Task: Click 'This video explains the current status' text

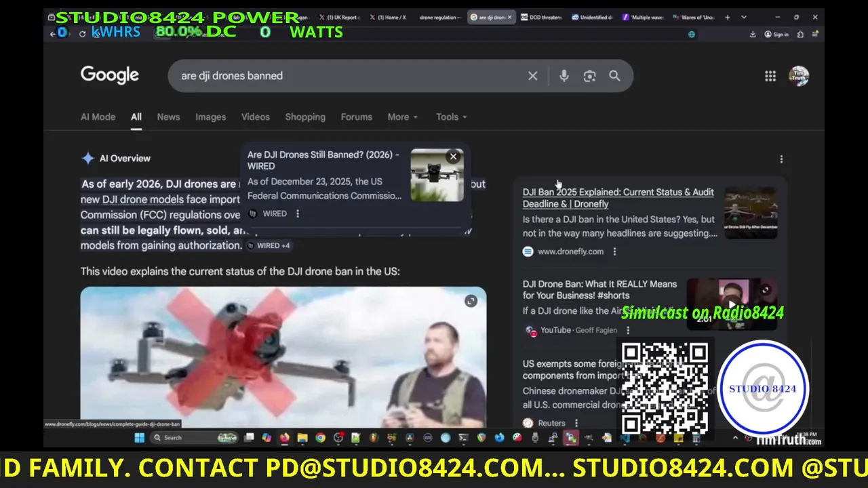Action: [x=240, y=271]
